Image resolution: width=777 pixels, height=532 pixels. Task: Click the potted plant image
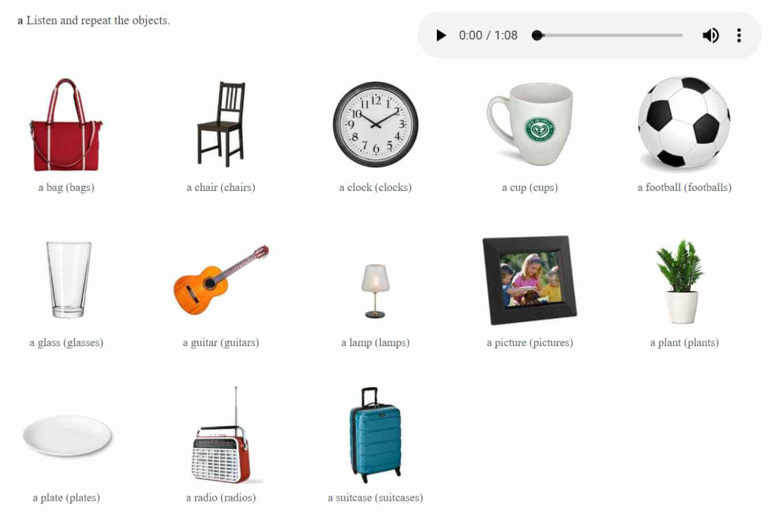tap(681, 281)
